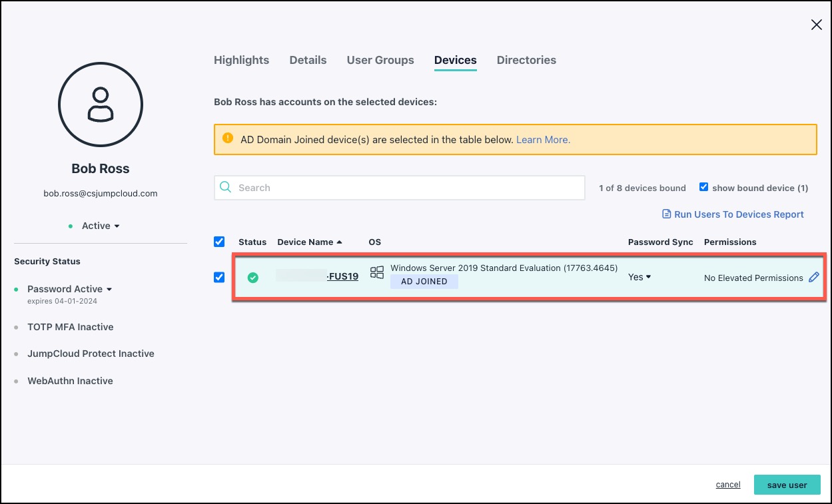Click the Windows OS icon in device row
This screenshot has width=832, height=504.
click(x=377, y=272)
